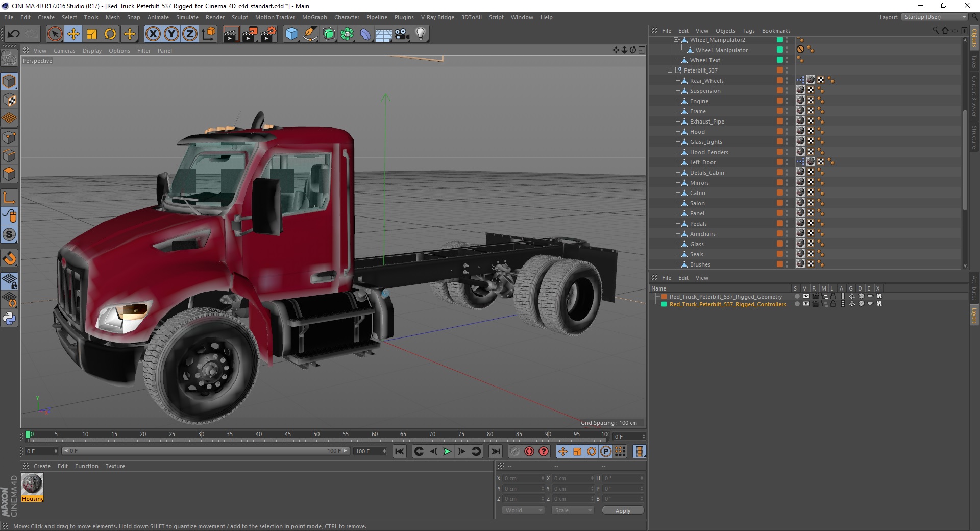Select Red_Truck_Peterbilt_537_Rigged_Controllers layer

pos(727,304)
